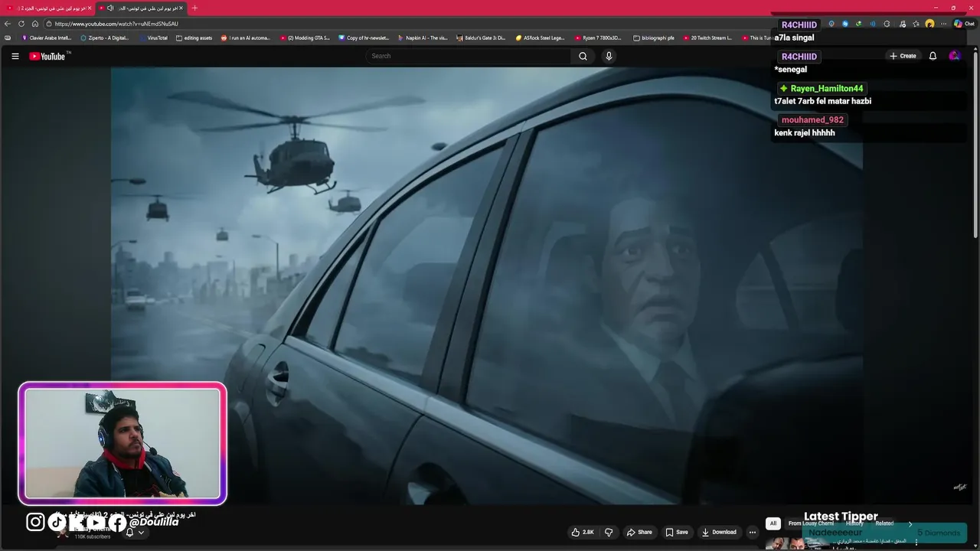Open ASRock Steel Lege... bookmark
The width and height of the screenshot is (980, 551).
(540, 37)
